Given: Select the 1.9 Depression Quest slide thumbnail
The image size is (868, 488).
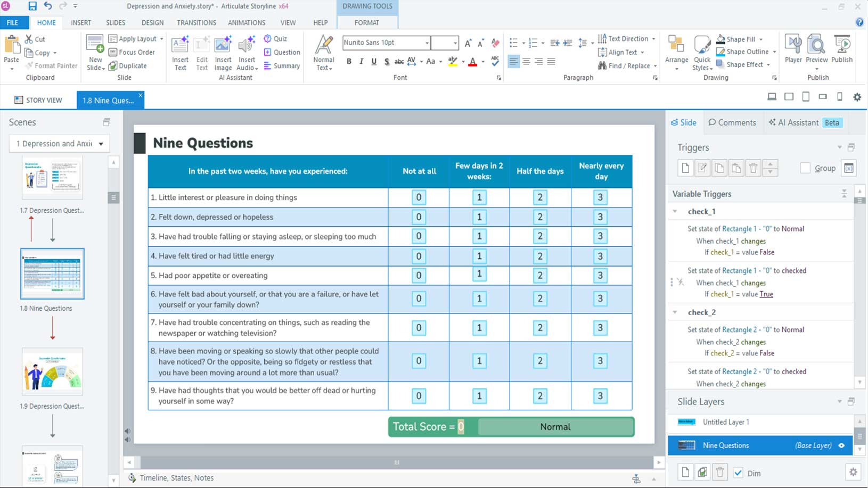Looking at the screenshot, I should click(52, 371).
